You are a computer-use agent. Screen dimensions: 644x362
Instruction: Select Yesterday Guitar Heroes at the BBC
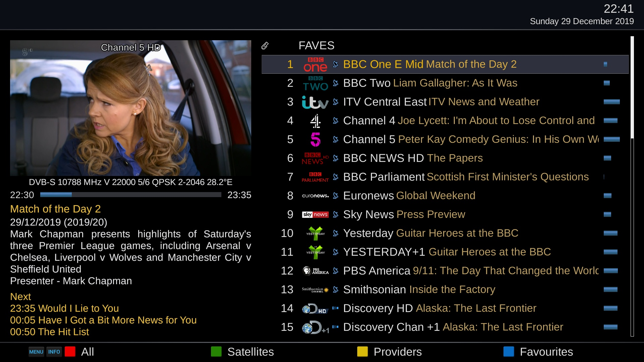pyautogui.click(x=445, y=233)
